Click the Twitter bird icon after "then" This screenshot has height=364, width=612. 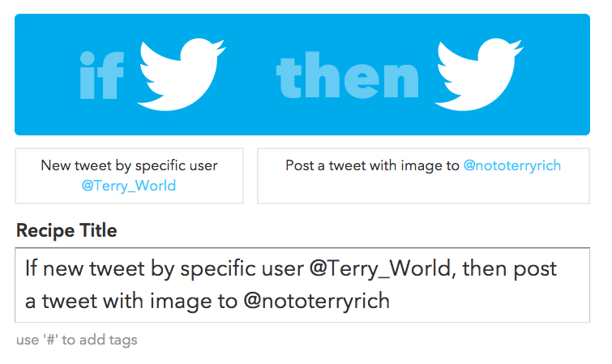coord(476,75)
